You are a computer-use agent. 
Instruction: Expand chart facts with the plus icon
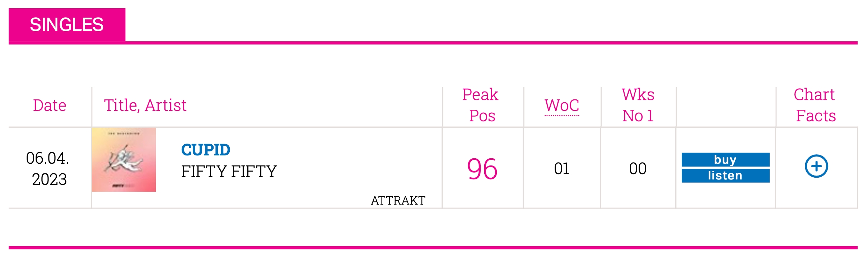pyautogui.click(x=816, y=166)
